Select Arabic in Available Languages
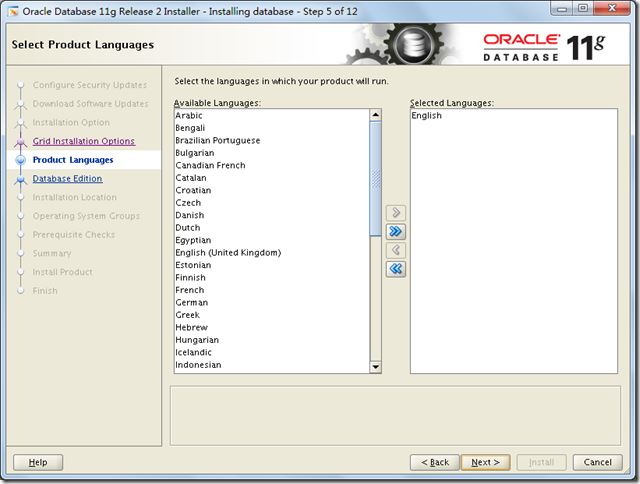This screenshot has height=484, width=640. point(272,115)
